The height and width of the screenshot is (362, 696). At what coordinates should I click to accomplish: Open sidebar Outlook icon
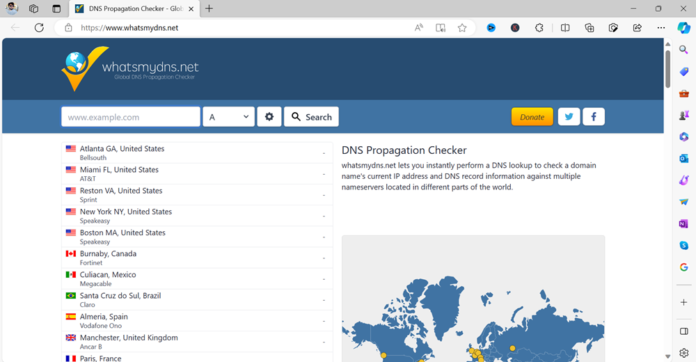pyautogui.click(x=684, y=158)
